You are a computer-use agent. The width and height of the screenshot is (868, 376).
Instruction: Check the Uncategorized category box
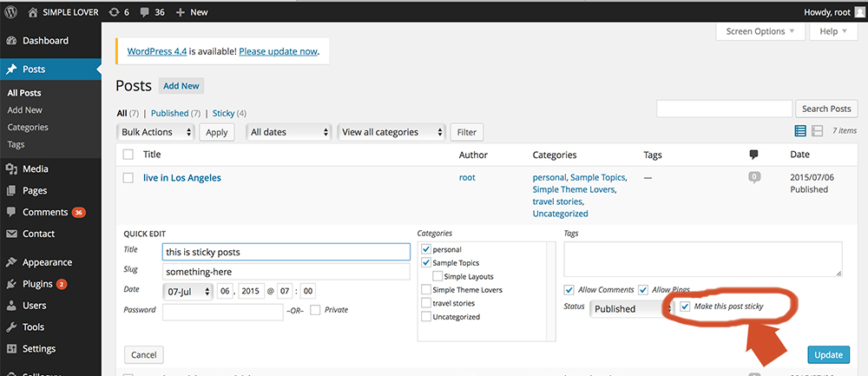tap(425, 317)
